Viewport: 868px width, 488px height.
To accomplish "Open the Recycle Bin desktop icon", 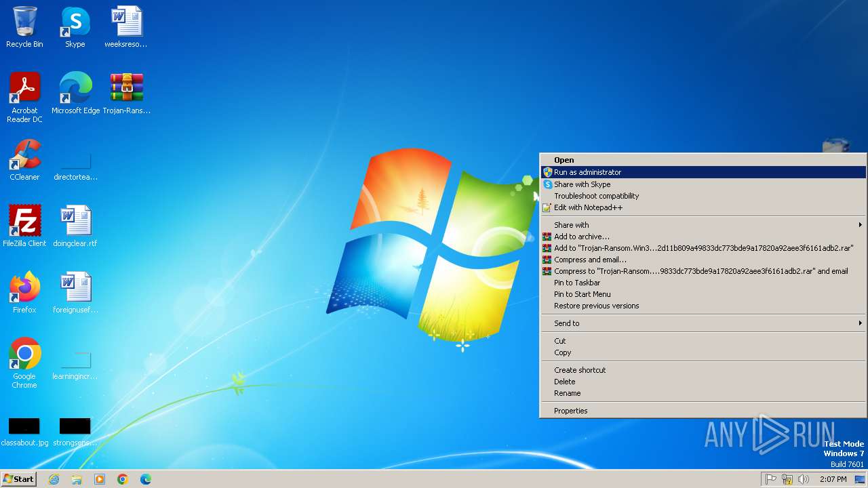I will pos(24,27).
